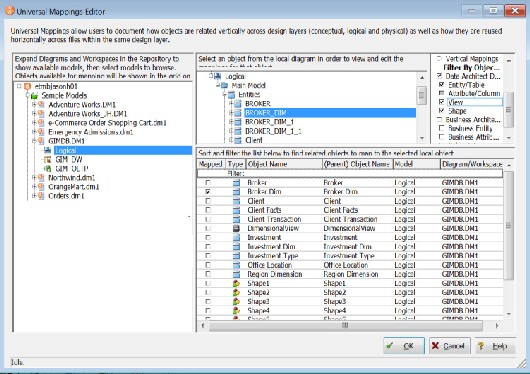Image resolution: width=530 pixels, height=374 pixels.
Task: Click the Main Model folder icon
Action: coord(224,85)
